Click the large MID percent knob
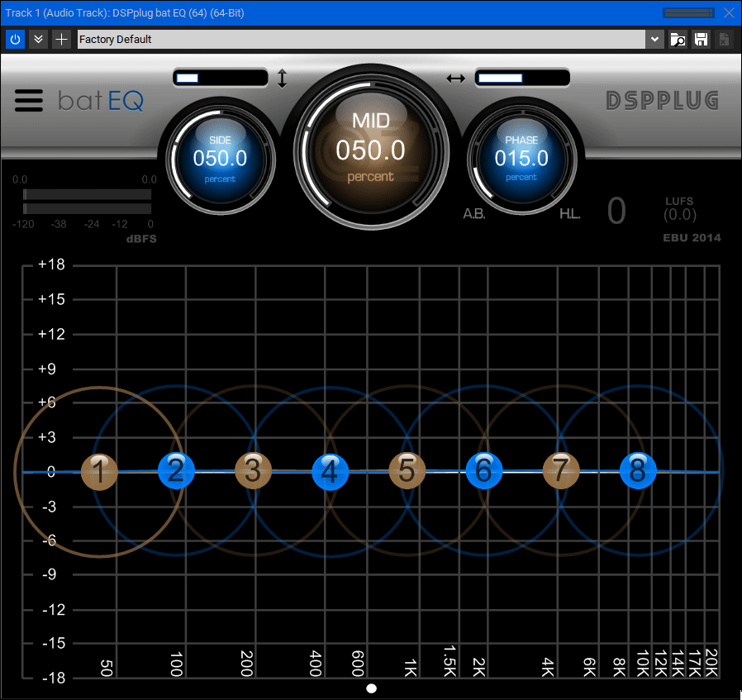The image size is (742, 700). tap(370, 149)
